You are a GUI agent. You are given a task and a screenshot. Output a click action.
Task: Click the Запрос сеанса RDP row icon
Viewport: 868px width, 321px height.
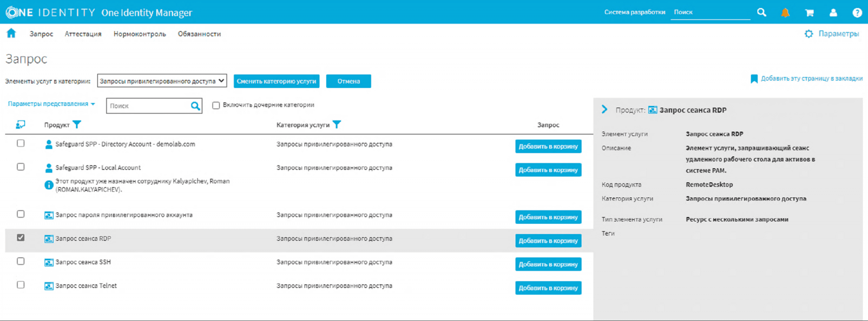[x=49, y=238]
